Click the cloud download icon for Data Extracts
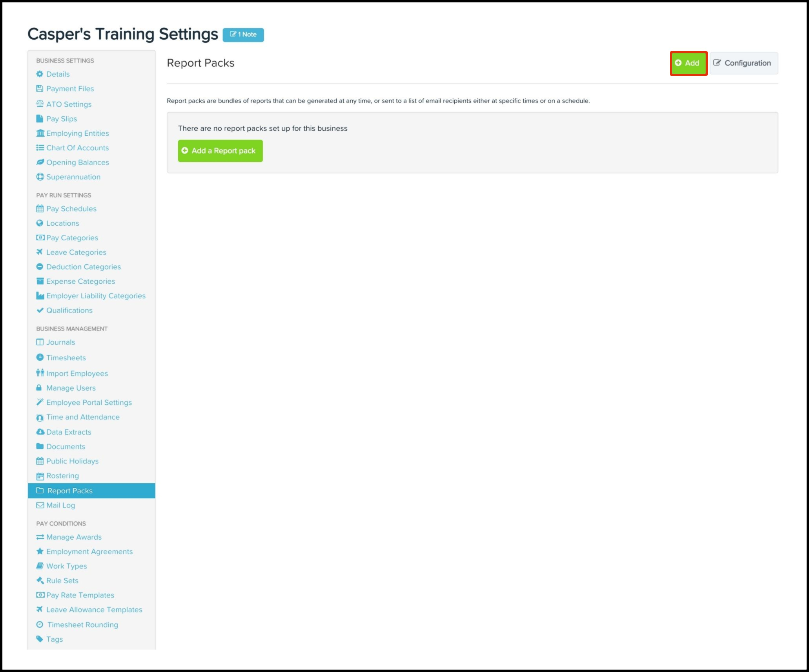The image size is (809, 672). point(40,432)
